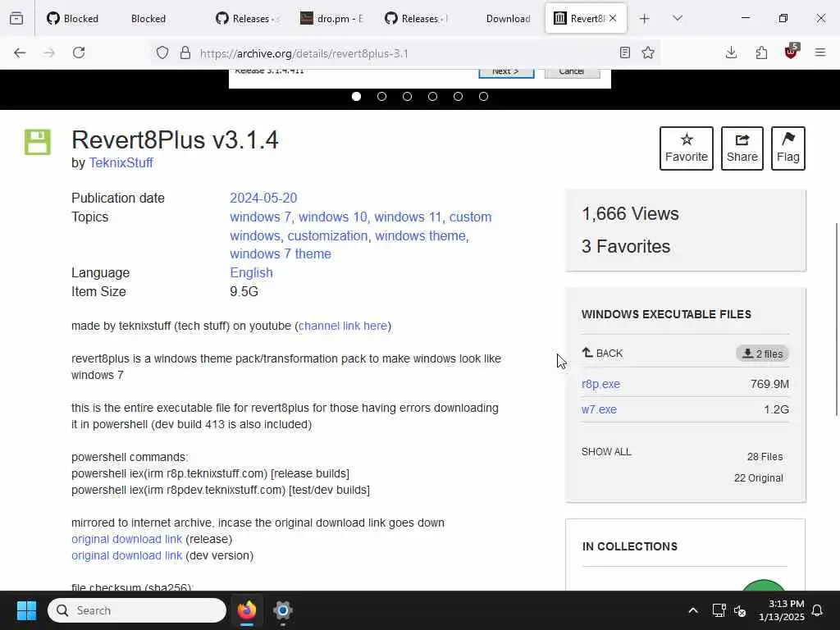
Task: Click SHOW ALL files link
Action: coord(606,452)
